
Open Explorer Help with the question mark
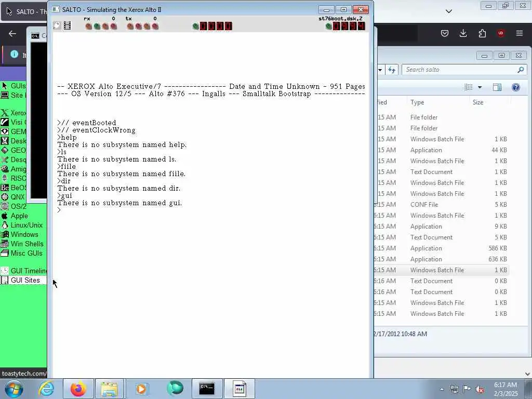[516, 87]
